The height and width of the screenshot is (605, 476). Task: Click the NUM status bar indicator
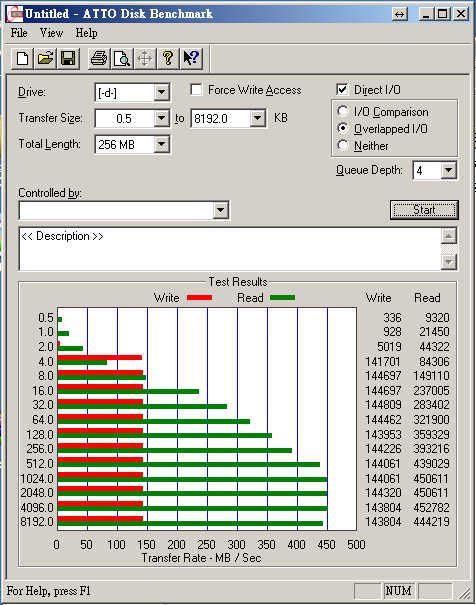[398, 591]
